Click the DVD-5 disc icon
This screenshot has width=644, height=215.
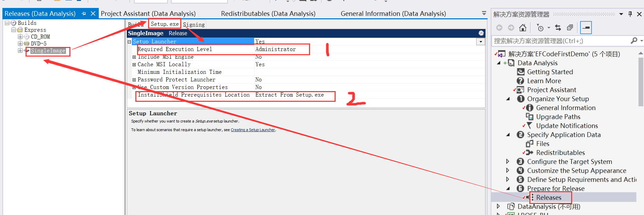coord(27,43)
